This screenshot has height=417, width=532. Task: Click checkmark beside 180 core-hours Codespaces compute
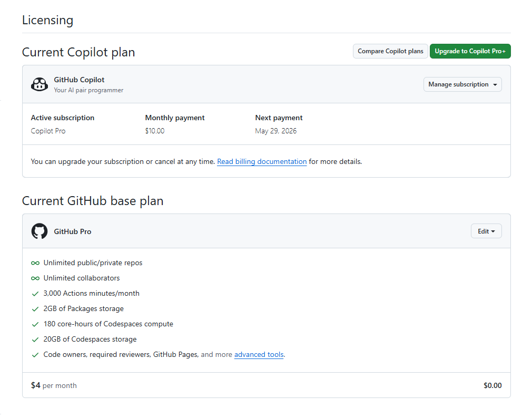tap(35, 324)
